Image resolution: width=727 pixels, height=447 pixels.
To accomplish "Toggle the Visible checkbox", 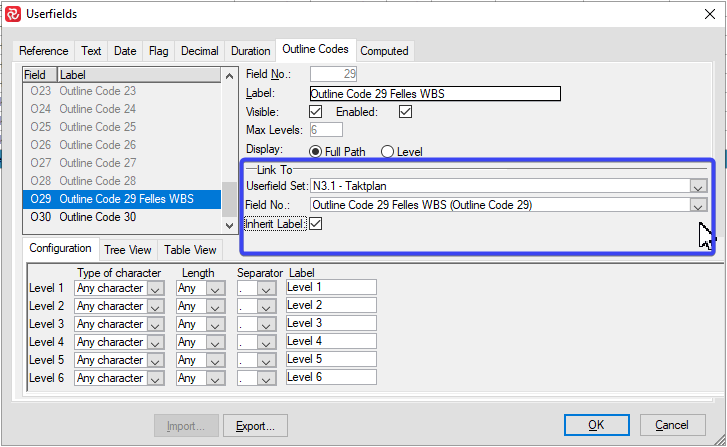I will point(315,112).
